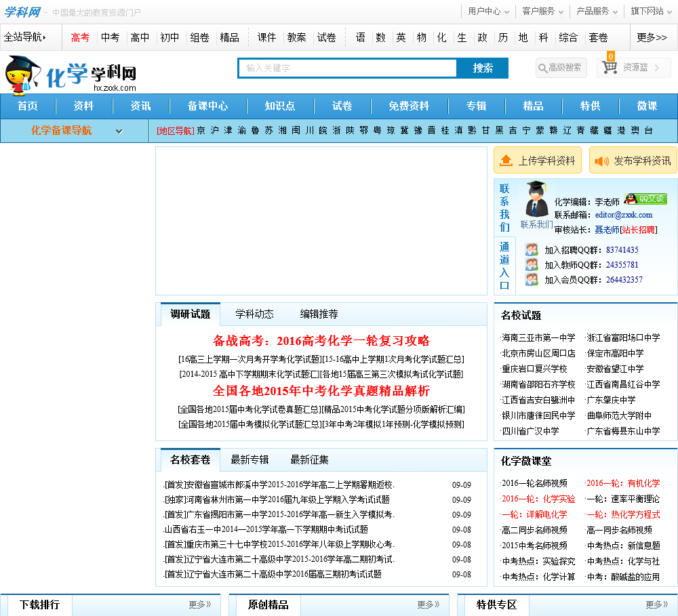Image resolution: width=678 pixels, height=616 pixels.
Task: Open 更多 in the 下载排行 section
Action: (200, 604)
